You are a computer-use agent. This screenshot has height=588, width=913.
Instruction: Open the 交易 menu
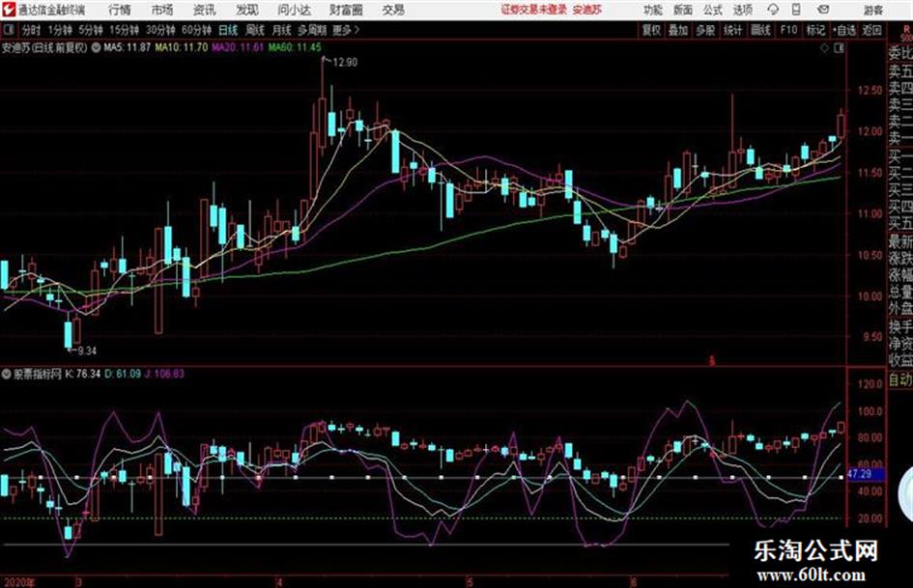click(x=393, y=10)
